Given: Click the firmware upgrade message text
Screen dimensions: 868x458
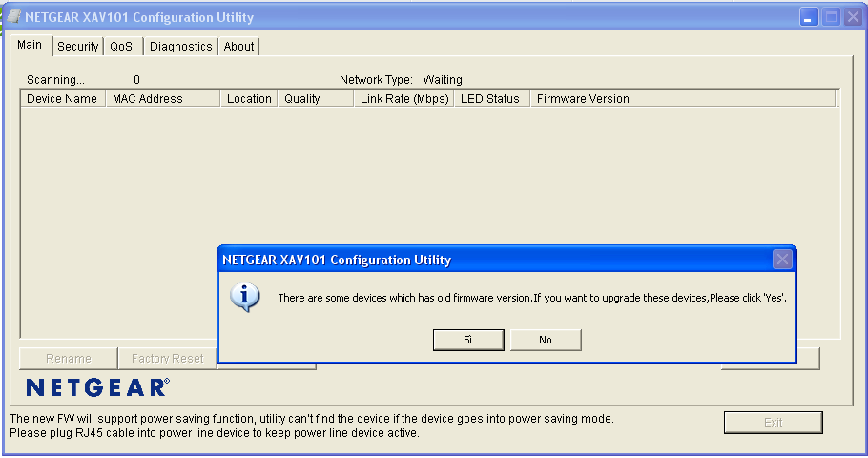Looking at the screenshot, I should click(x=532, y=298).
